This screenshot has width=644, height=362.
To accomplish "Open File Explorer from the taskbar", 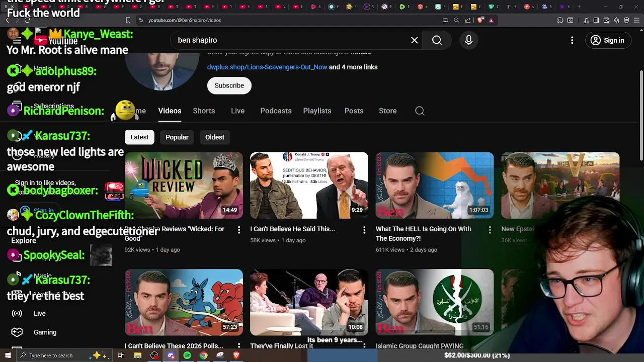I will click(x=138, y=355).
